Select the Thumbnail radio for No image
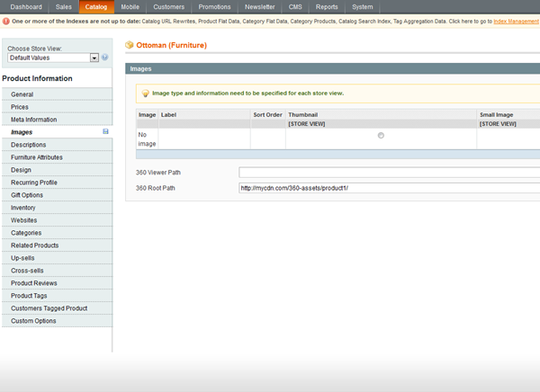This screenshot has height=392, width=540. [381, 135]
